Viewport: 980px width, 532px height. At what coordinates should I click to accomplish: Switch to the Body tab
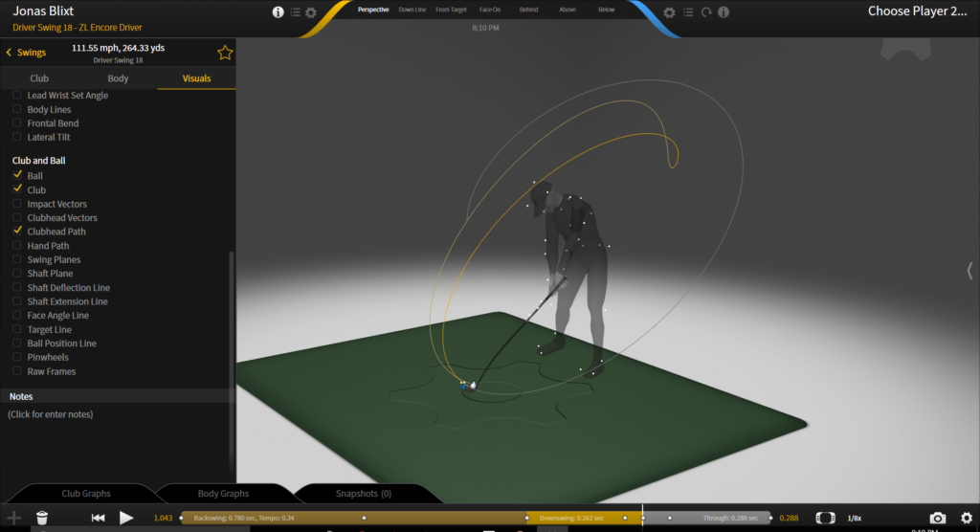pyautogui.click(x=118, y=78)
